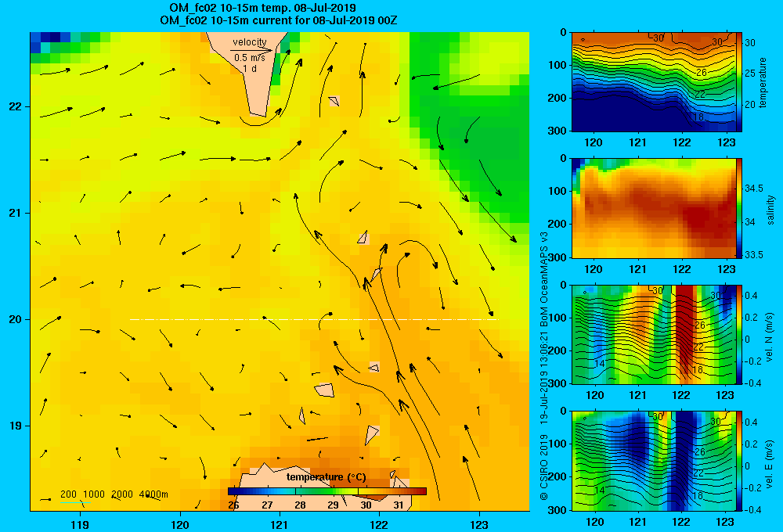Click latitude label '20' on main map
Screen dimensions: 783x532
15,319
